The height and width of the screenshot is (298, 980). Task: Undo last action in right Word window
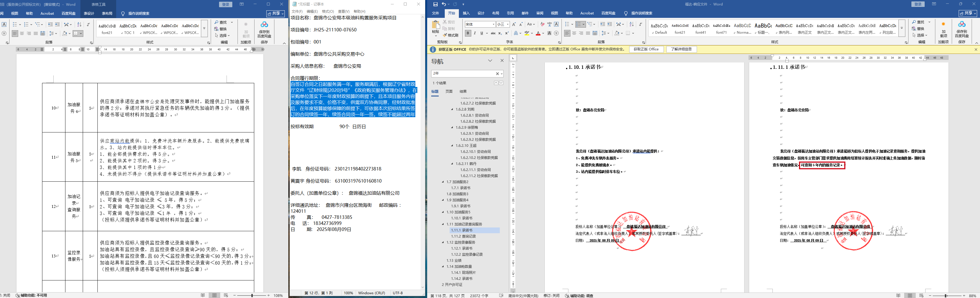tap(444, 4)
